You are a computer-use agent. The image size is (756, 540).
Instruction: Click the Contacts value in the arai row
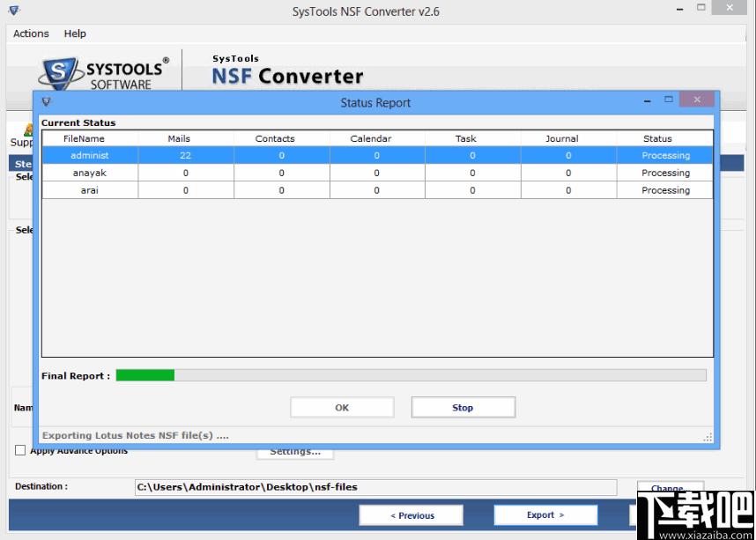pos(282,190)
